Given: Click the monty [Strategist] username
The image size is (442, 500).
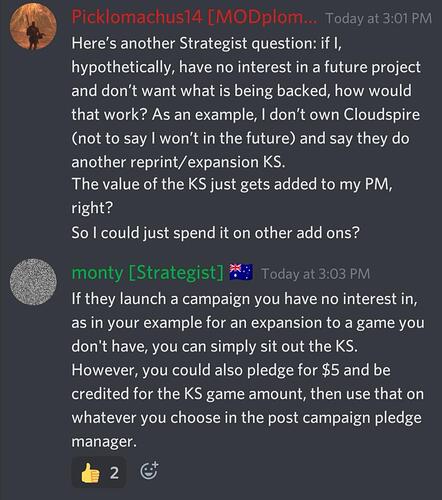Looking at the screenshot, I should (147, 273).
